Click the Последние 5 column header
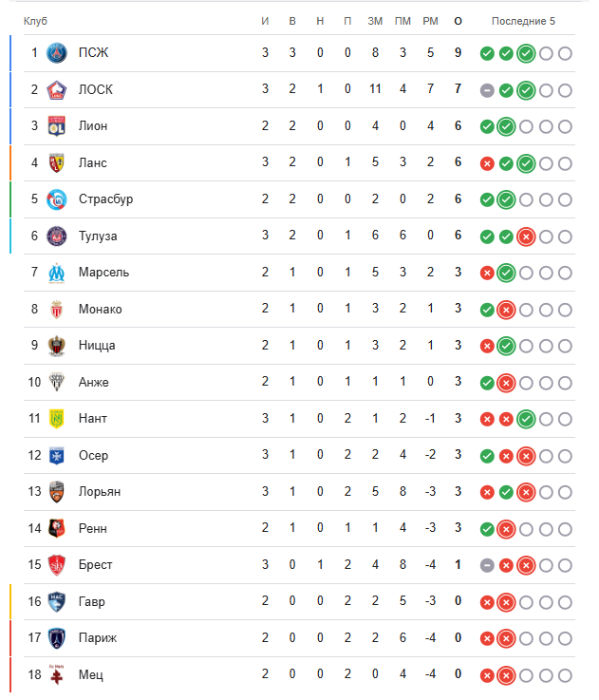599x700 pixels. (524, 21)
